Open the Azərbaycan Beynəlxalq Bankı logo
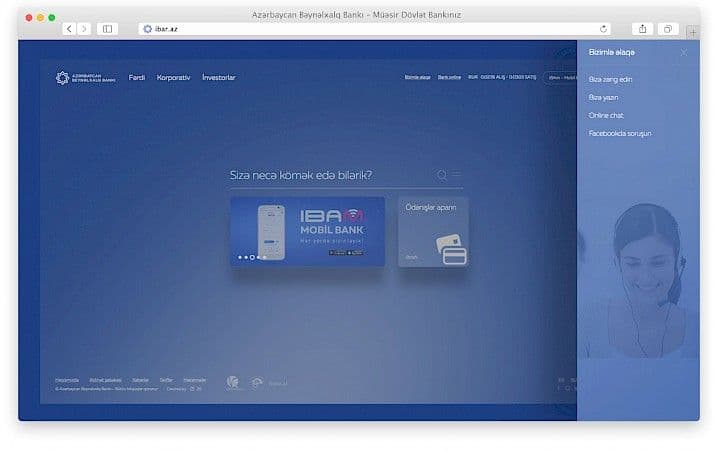Image resolution: width=717 pixels, height=451 pixels. point(86,78)
